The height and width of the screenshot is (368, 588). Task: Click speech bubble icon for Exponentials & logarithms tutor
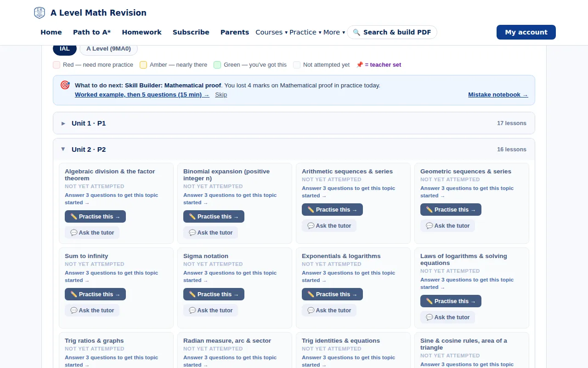(311, 310)
